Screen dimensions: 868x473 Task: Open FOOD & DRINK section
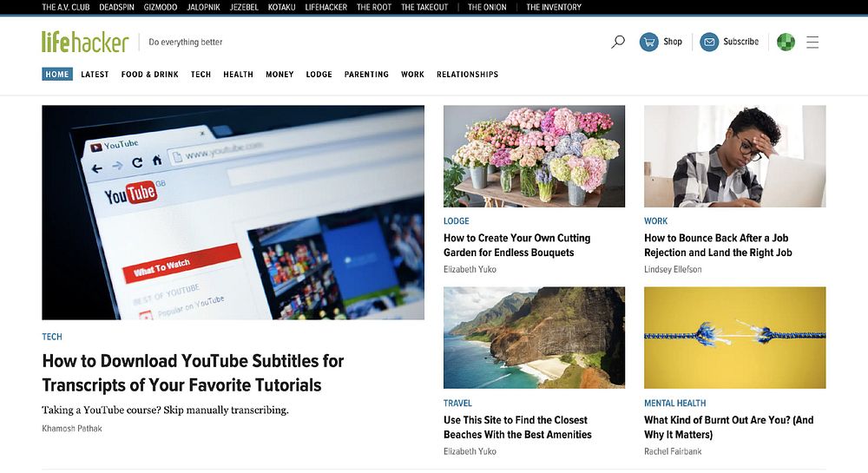tap(150, 74)
